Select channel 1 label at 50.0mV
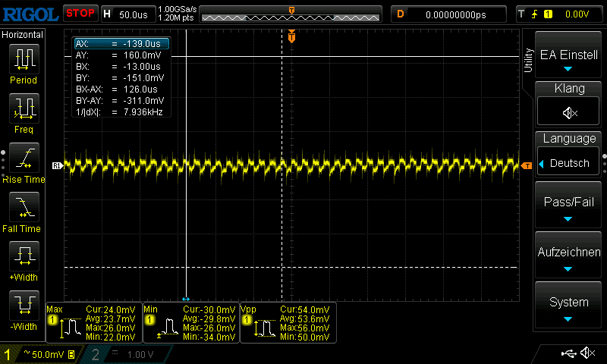607x364 pixels. pos(41,354)
